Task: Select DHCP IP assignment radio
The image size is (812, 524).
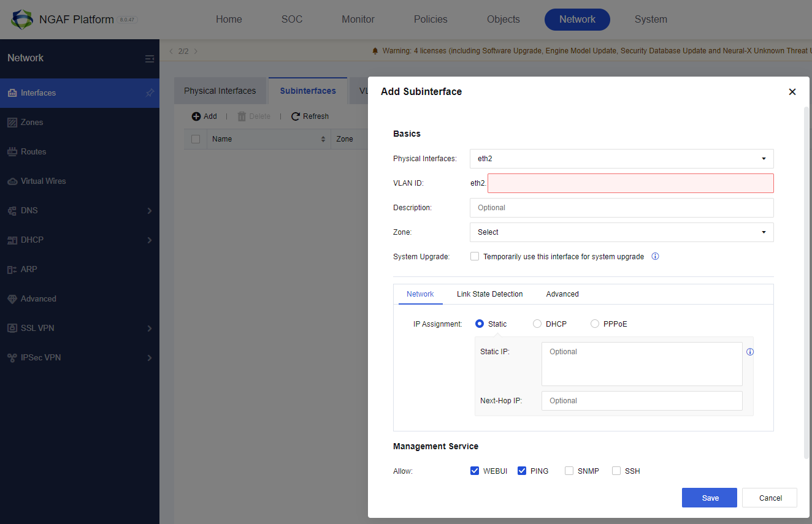Action: 537,324
